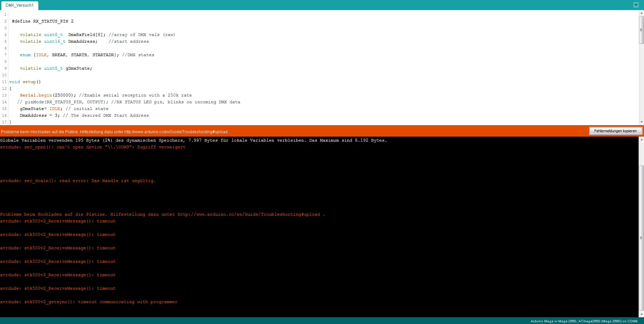The image size is (644, 324).
Task: Place cursor on the enum DMX states line
Action: [84, 55]
